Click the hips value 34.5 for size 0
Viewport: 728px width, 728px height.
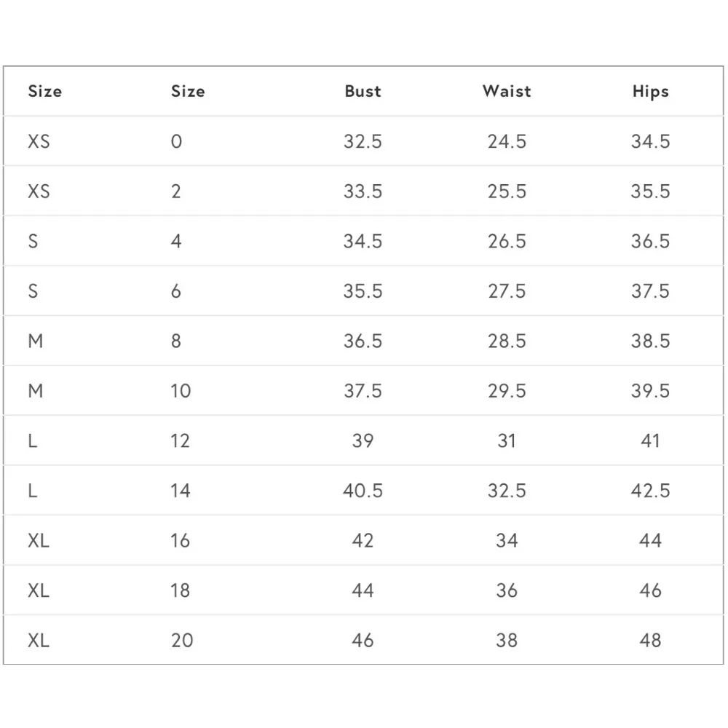(x=650, y=141)
